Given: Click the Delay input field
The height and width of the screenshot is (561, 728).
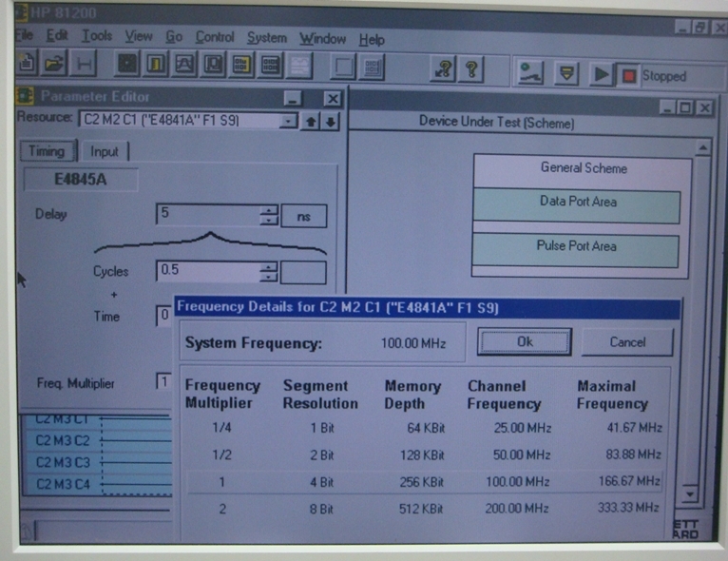Looking at the screenshot, I should click(208, 215).
